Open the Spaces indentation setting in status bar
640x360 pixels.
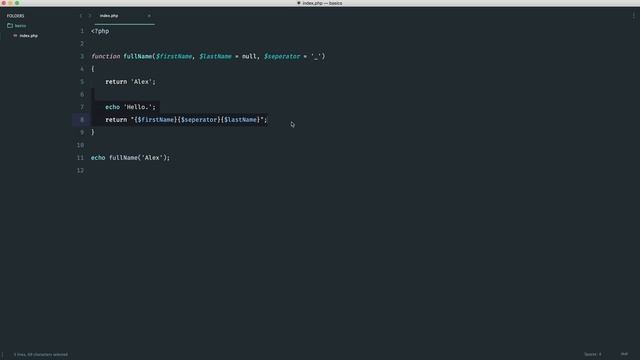click(593, 354)
